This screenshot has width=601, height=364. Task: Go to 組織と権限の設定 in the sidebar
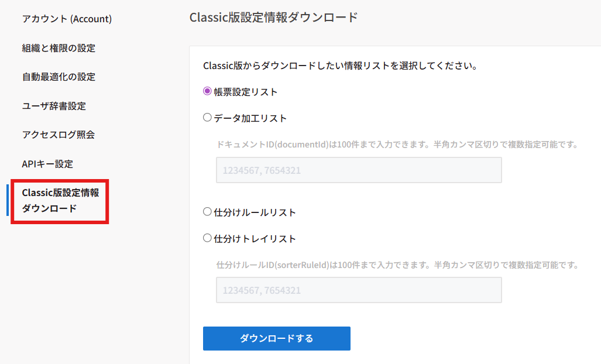point(59,48)
